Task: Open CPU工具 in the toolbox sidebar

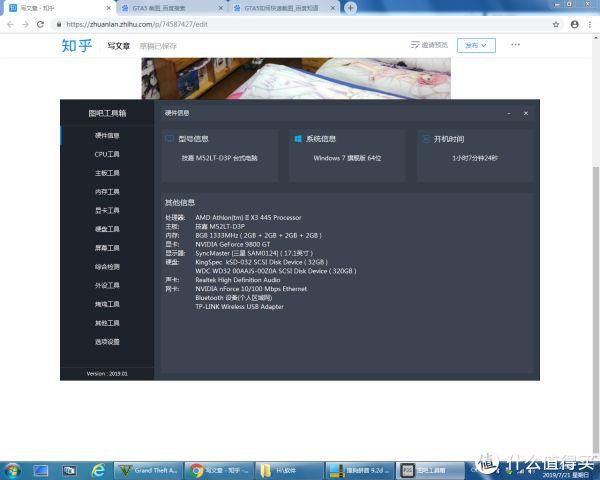Action: point(107,154)
